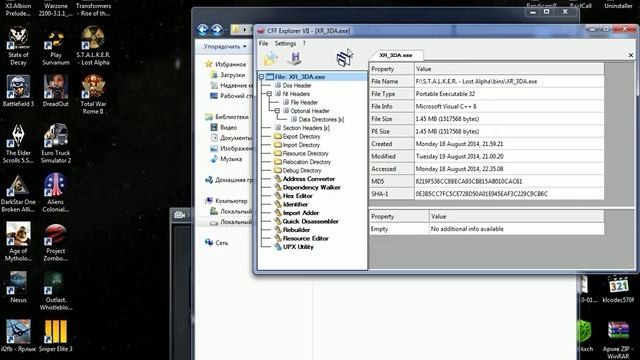The image size is (640, 360).
Task: Open the Address Converter tool
Action: 309,179
